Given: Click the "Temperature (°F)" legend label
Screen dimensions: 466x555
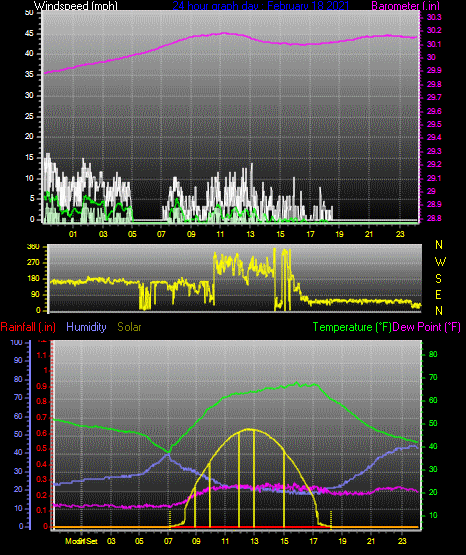Looking at the screenshot, I should click(x=352, y=327).
